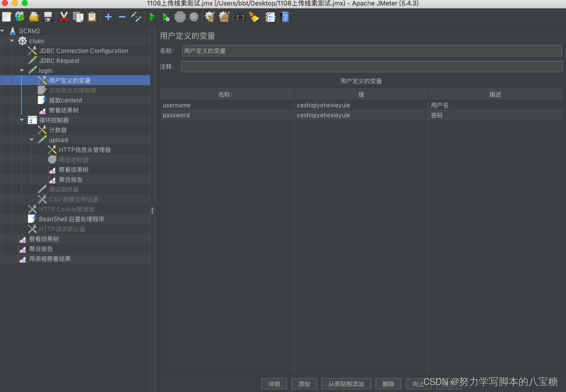Click the 描述 column header

pyautogui.click(x=495, y=94)
